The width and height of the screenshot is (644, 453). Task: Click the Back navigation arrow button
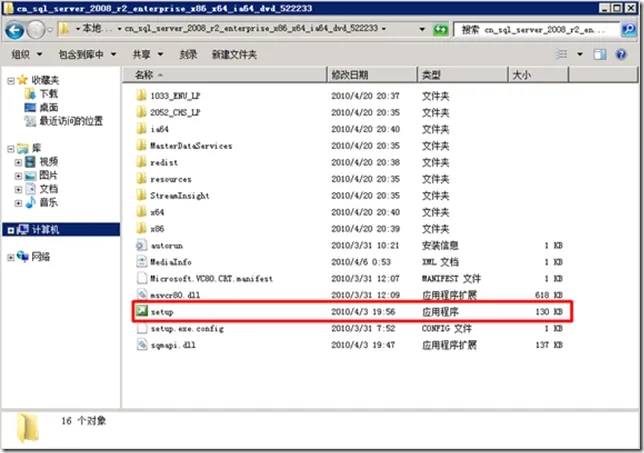point(15,30)
